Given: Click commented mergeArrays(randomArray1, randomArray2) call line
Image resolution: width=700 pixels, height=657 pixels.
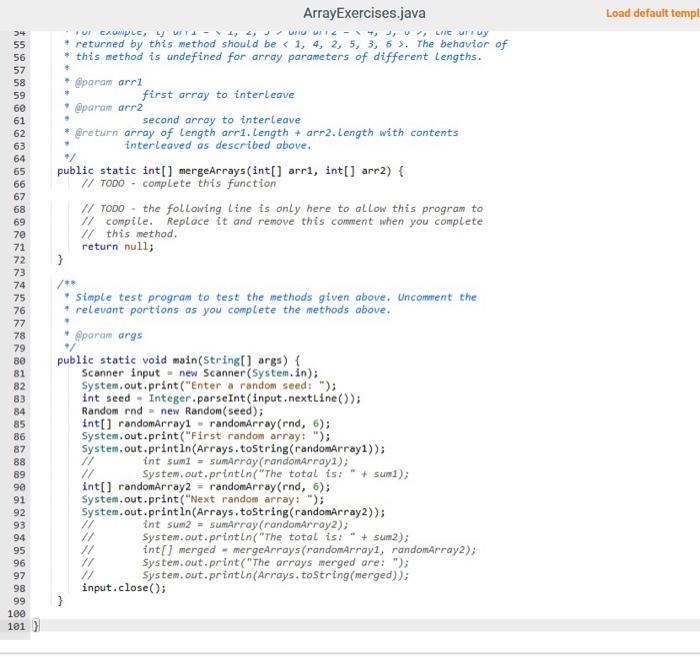Looking at the screenshot, I should [279, 550].
